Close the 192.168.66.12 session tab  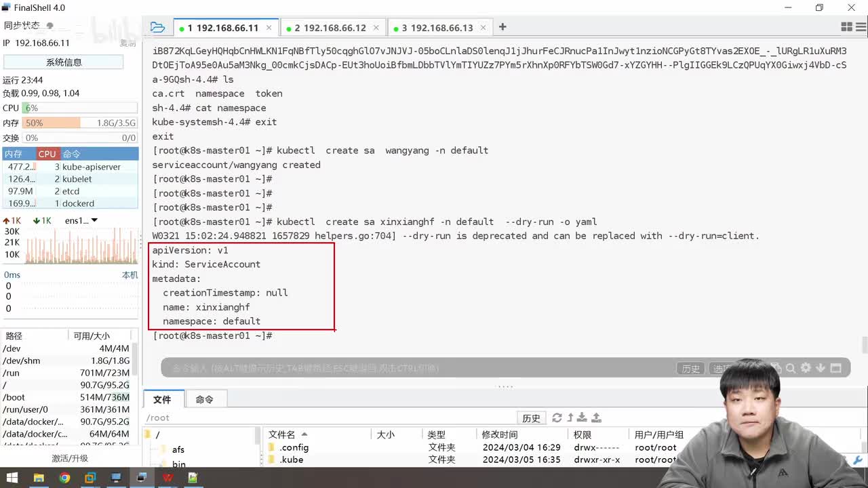(376, 28)
